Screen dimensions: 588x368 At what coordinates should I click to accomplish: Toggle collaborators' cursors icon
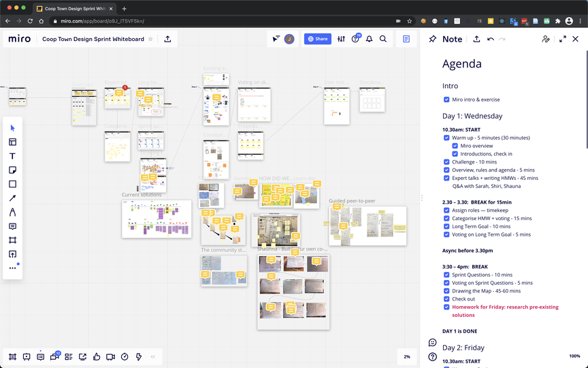pyautogui.click(x=276, y=39)
